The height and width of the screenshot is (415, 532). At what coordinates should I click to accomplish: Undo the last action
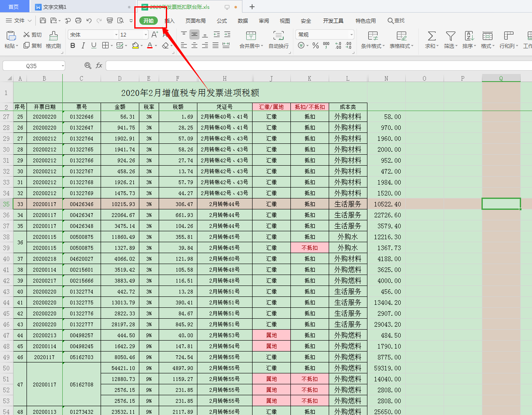pos(89,21)
